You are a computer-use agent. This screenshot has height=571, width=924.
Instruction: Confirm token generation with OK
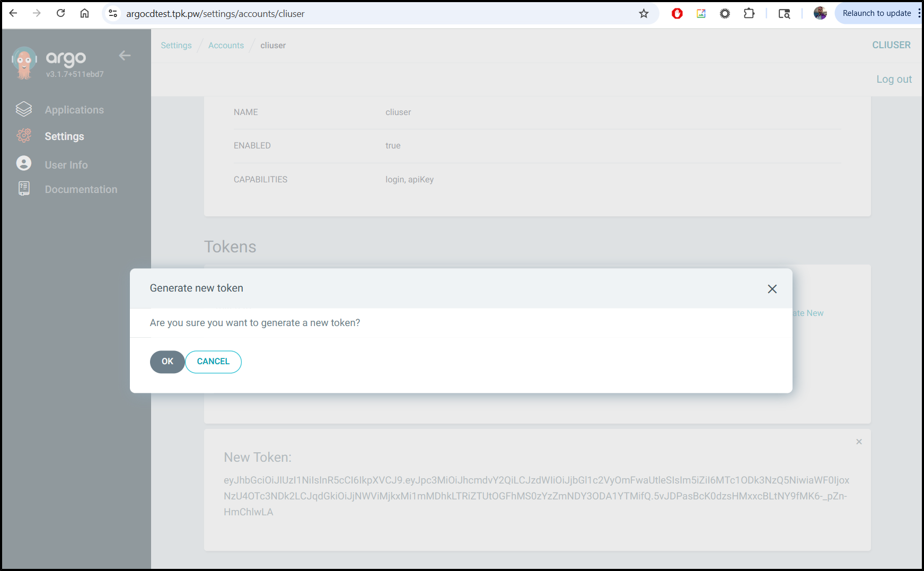pos(168,362)
